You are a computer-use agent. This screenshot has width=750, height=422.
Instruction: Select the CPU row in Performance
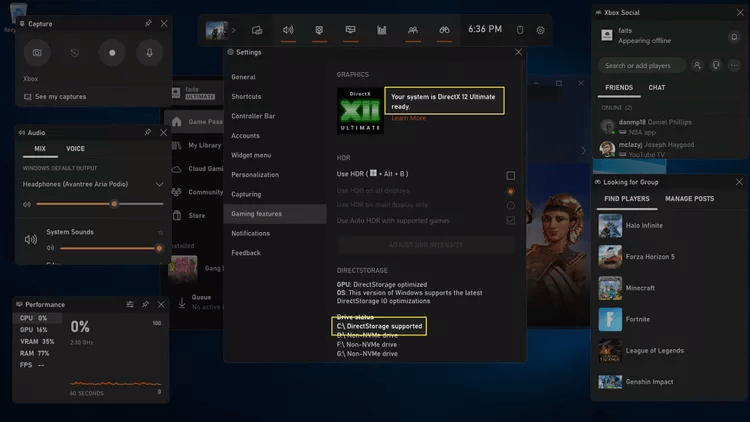37,318
